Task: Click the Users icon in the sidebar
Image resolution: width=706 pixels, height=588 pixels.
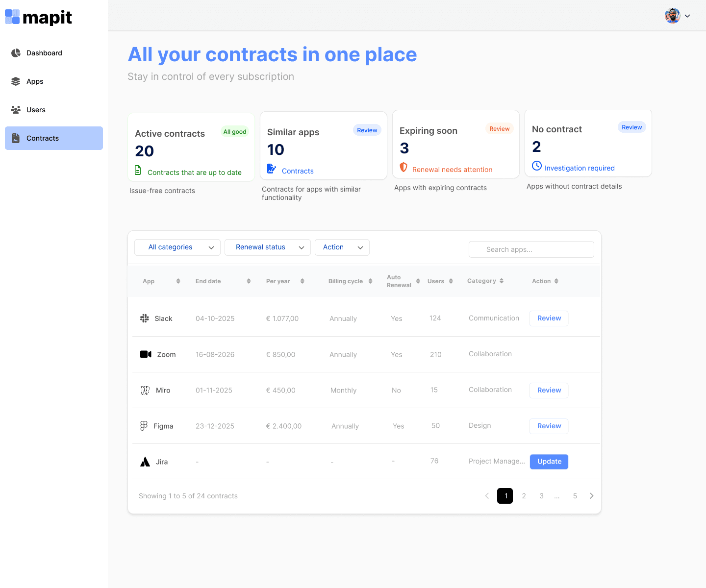Action: click(16, 110)
